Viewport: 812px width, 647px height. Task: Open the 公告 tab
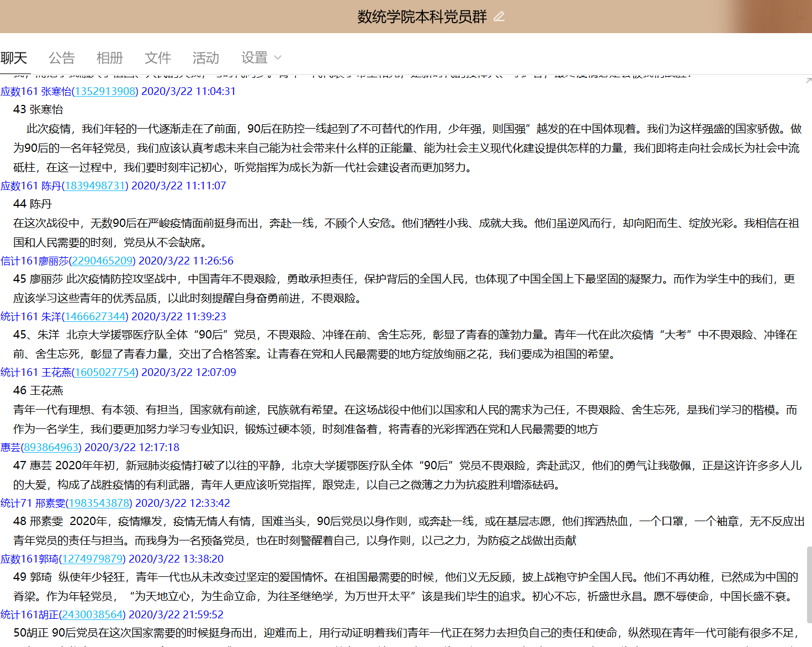click(x=61, y=58)
